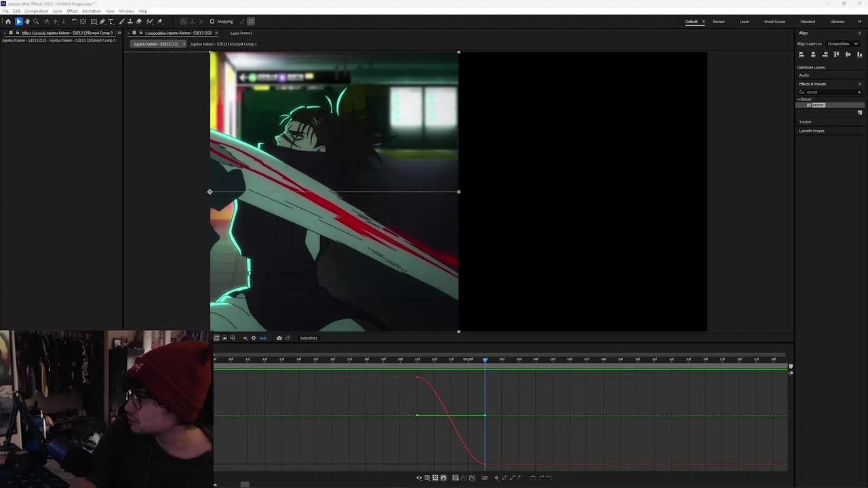Click the work area end handle
Image resolution: width=868 pixels, height=488 pixels.
tap(790, 367)
